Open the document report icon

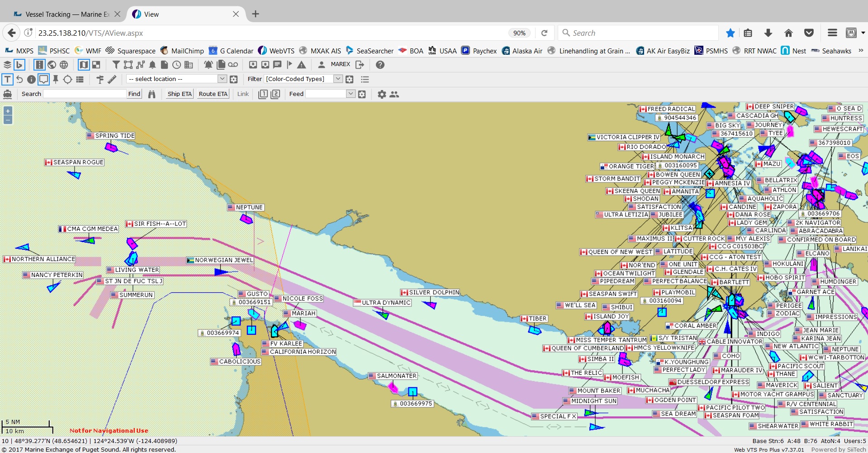[165, 65]
